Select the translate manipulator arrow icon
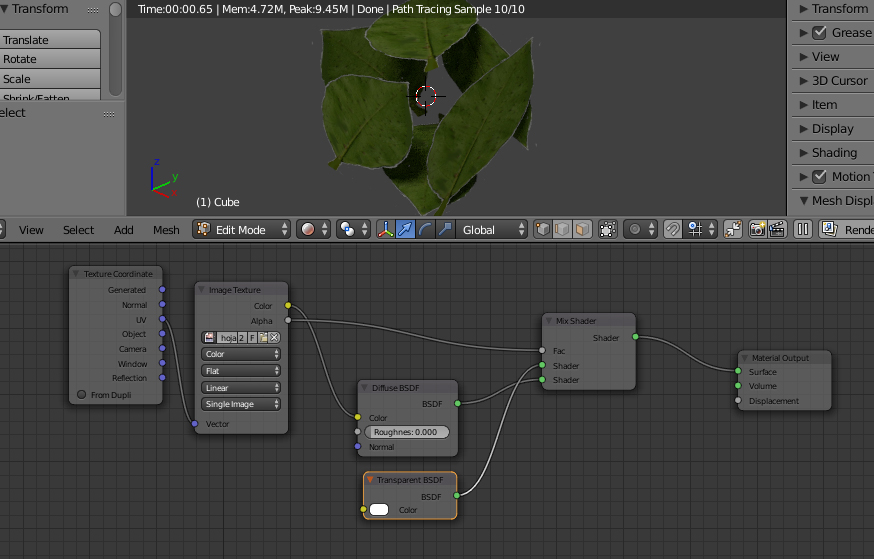 (x=405, y=229)
